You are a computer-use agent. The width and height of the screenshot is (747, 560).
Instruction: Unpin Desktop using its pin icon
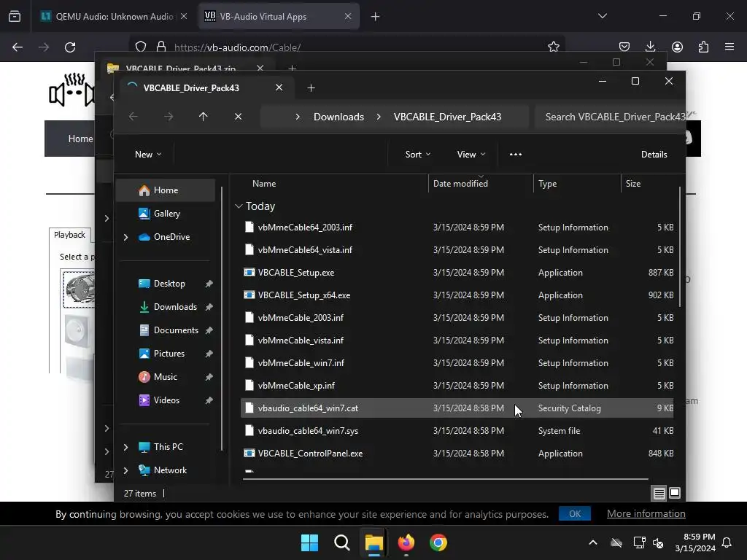pos(209,284)
